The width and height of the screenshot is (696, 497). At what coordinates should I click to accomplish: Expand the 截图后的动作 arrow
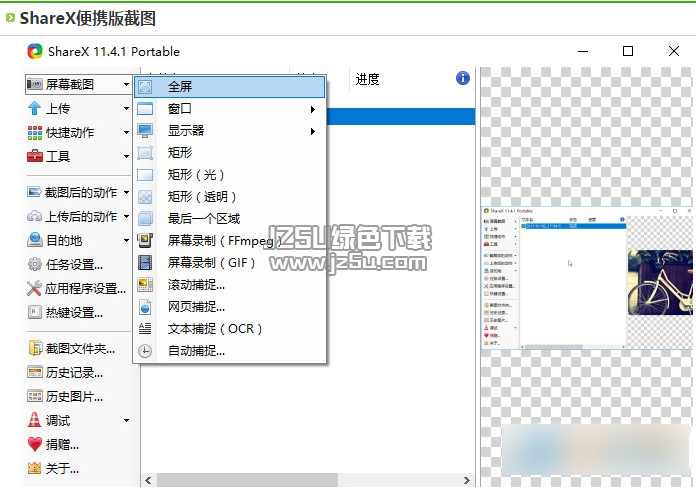[126, 192]
